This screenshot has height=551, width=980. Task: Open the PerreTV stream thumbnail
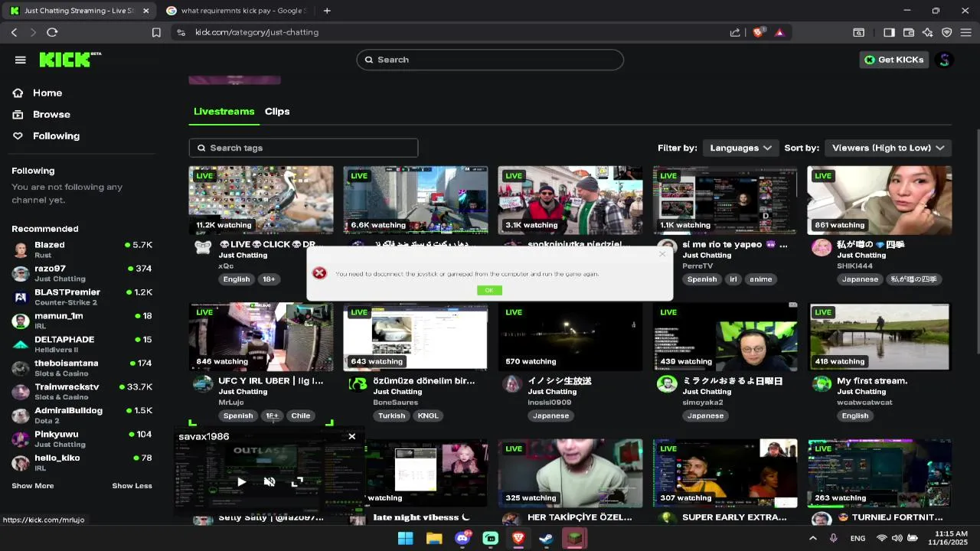pos(725,201)
